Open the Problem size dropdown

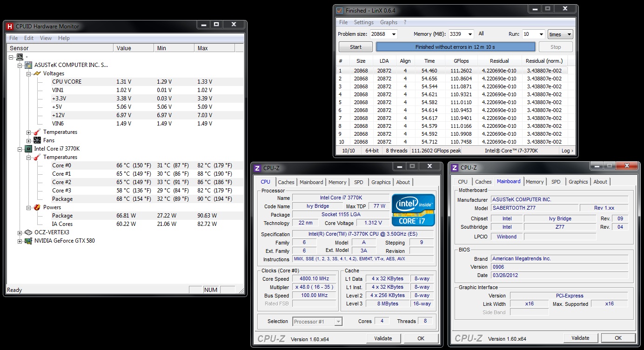[394, 34]
